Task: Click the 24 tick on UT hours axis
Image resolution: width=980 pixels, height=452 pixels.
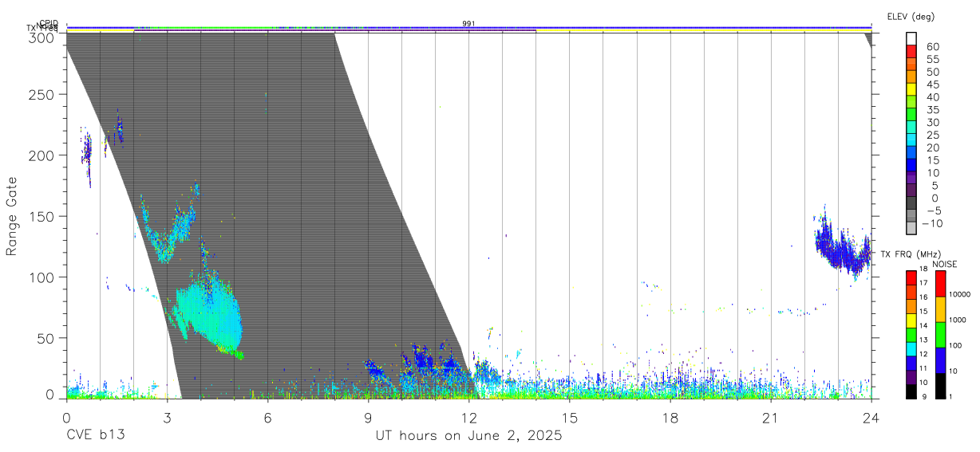Action: click(871, 418)
